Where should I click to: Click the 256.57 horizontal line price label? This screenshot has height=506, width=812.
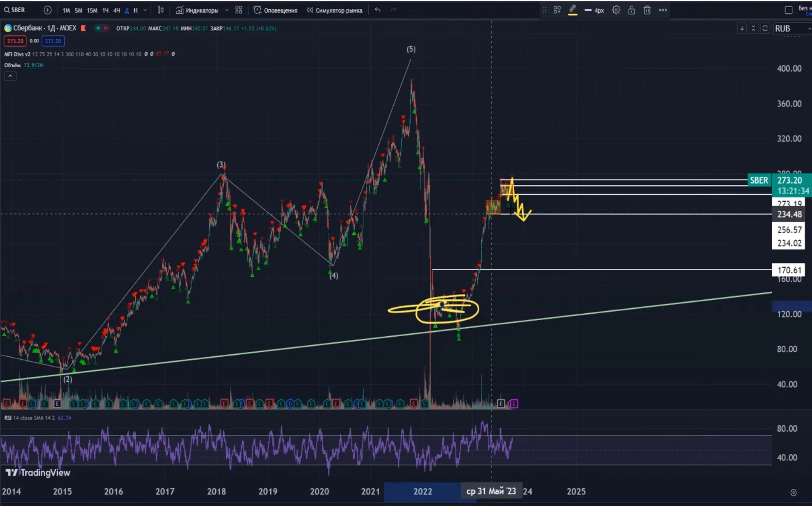point(789,230)
